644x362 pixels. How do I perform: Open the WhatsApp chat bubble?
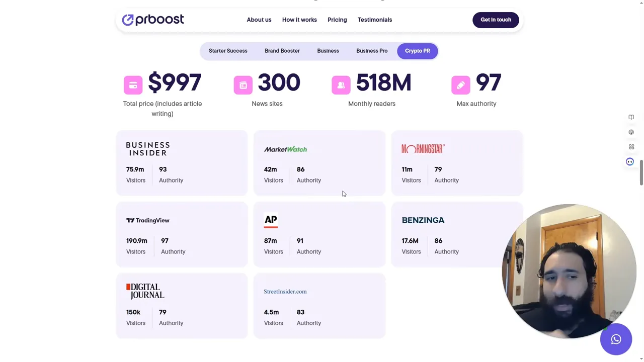[616, 339]
